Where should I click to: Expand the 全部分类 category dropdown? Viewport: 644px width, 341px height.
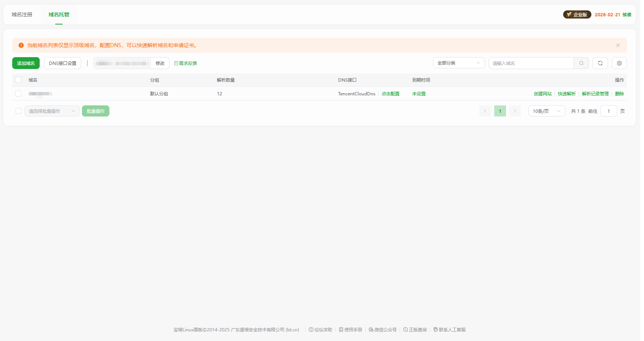[458, 63]
